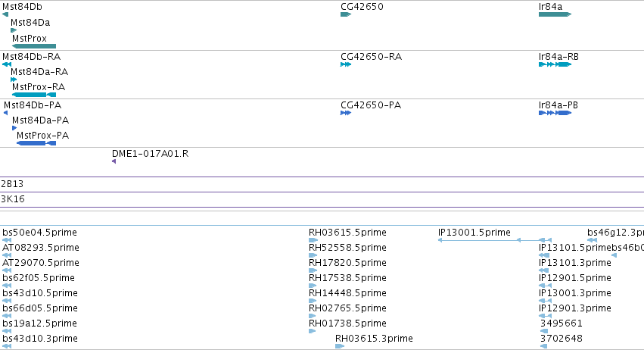Image resolution: width=644 pixels, height=350 pixels.
Task: Click the Ir84a gene arrow glyph
Action: click(555, 14)
